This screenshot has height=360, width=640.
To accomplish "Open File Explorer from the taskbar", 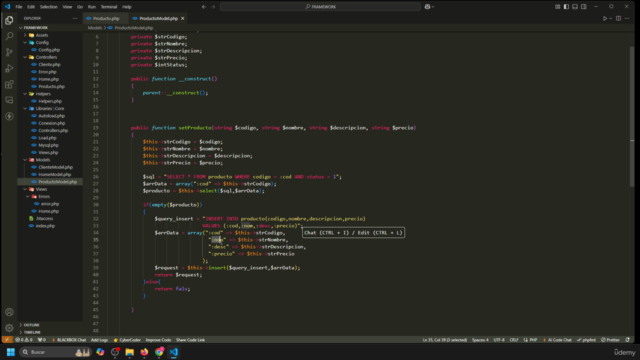I will (x=129, y=352).
